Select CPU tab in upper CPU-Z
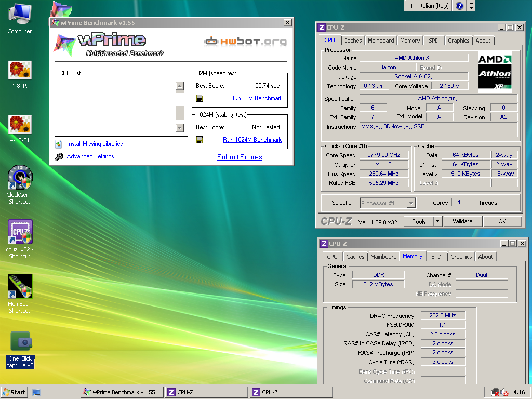This screenshot has height=399, width=532. tap(329, 40)
